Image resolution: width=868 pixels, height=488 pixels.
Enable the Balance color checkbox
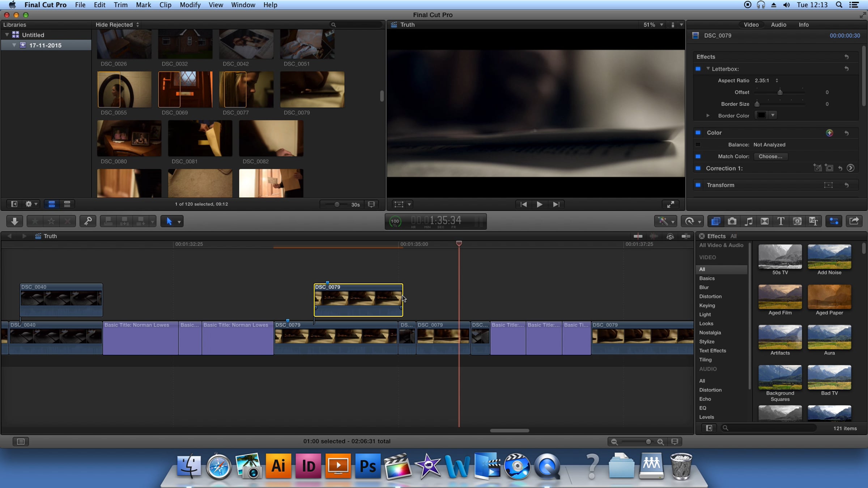pos(698,145)
